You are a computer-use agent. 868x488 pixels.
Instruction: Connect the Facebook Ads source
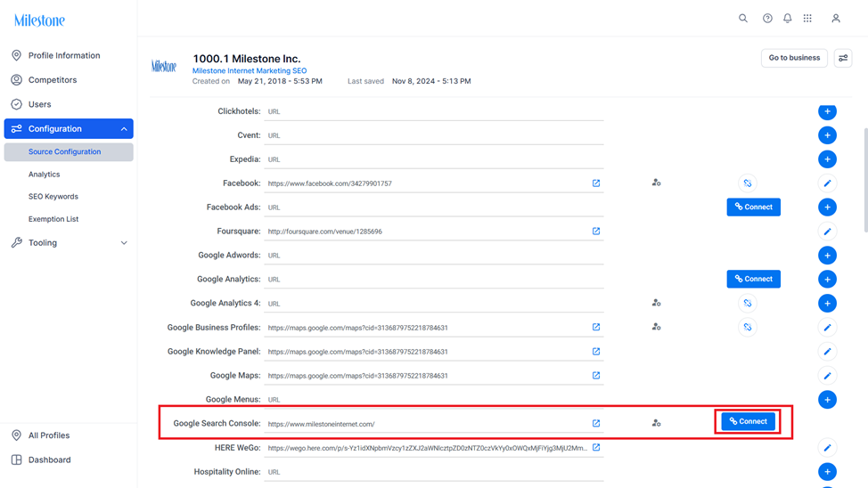(753, 207)
